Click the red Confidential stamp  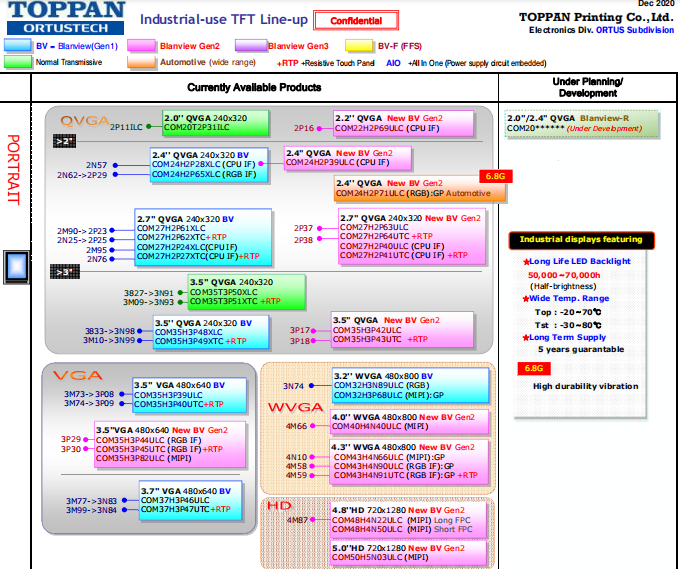click(356, 21)
